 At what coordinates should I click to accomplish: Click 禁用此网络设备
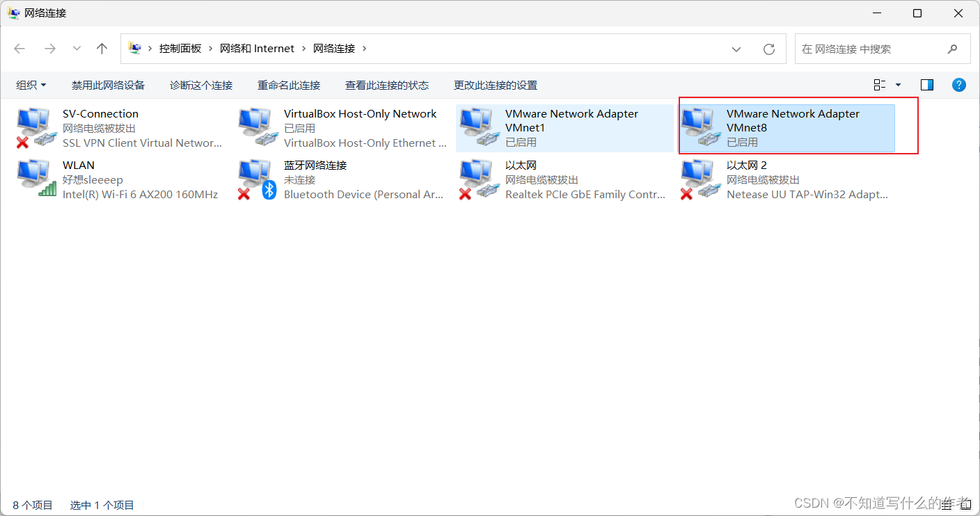pyautogui.click(x=108, y=85)
